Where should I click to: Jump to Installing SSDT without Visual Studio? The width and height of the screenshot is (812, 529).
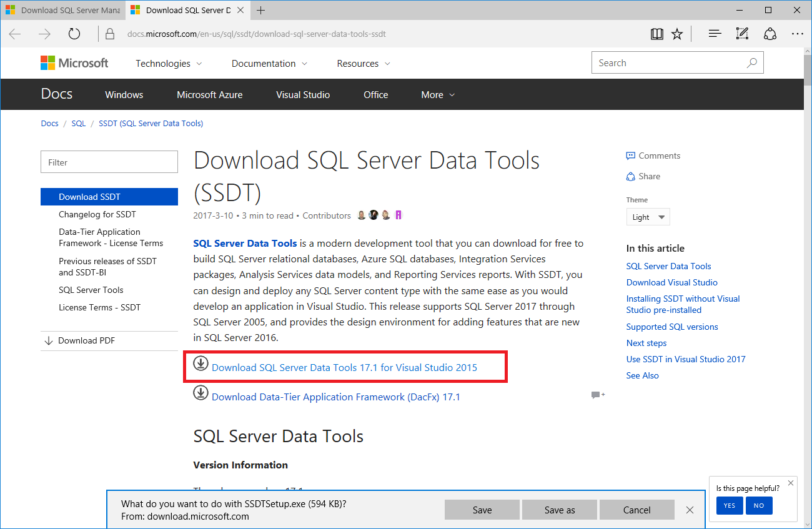[x=683, y=304]
